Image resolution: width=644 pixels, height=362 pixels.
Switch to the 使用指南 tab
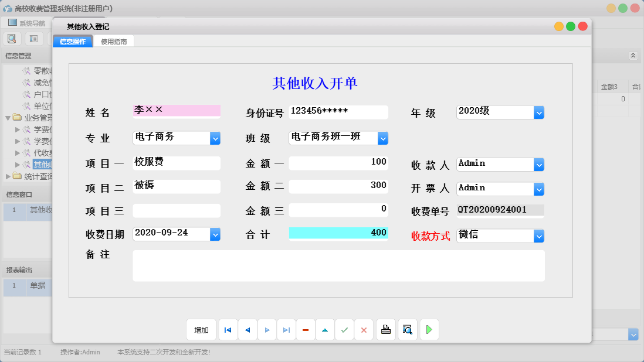pos(114,42)
